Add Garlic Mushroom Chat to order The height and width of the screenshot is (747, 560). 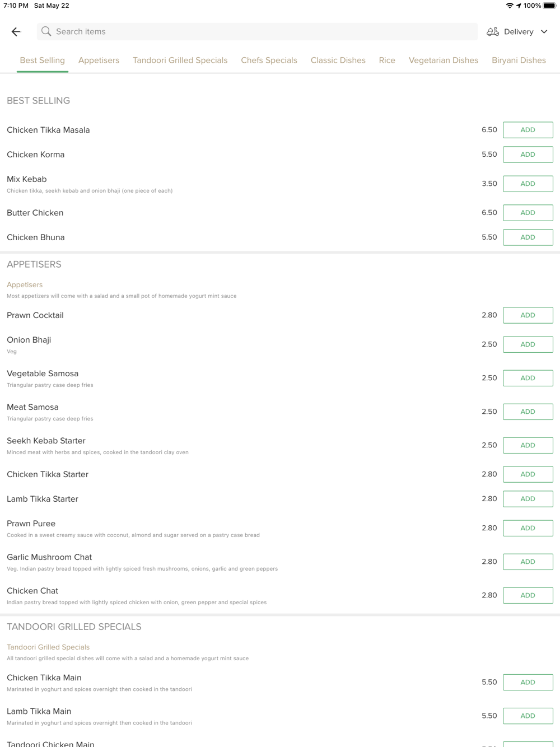click(528, 562)
